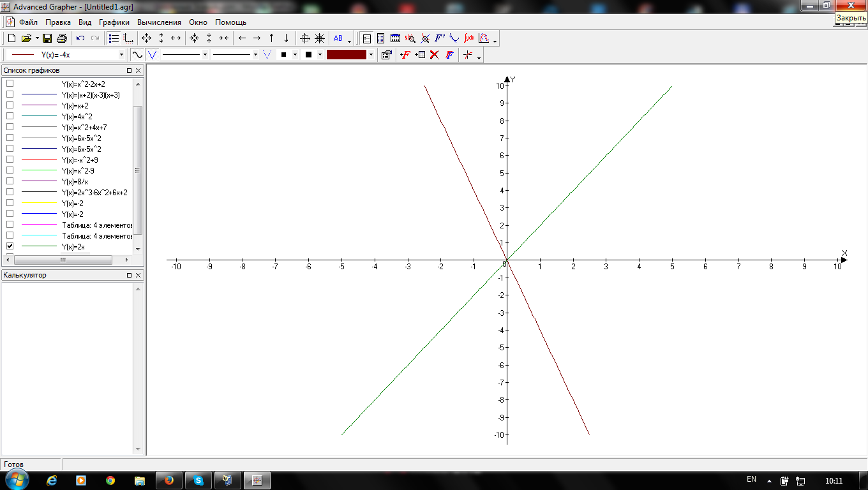This screenshot has height=490, width=868.
Task: Expand the Open file dropdown arrow
Action: coord(37,38)
